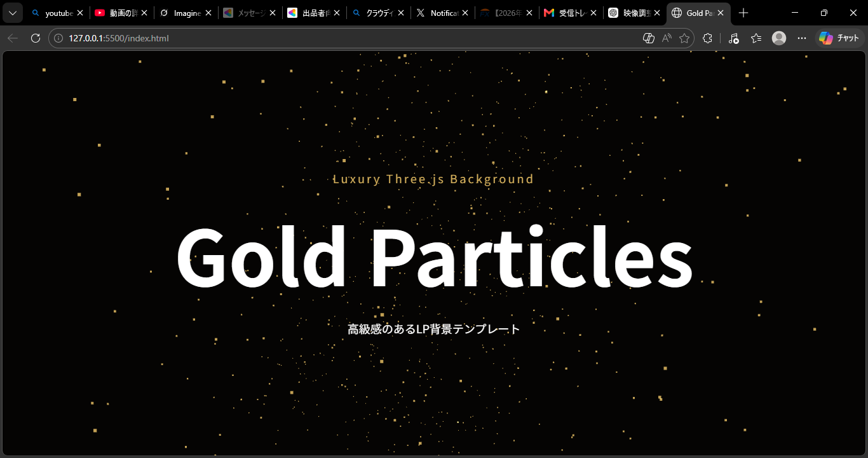Viewport: 868px width, 458px height.
Task: Close the メッセージ tab
Action: (x=273, y=13)
